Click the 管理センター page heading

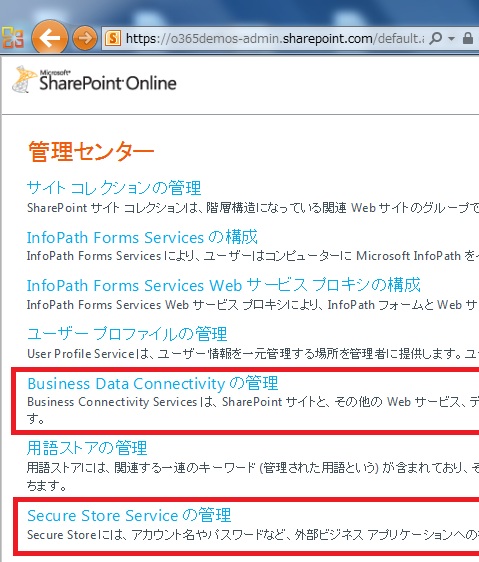tap(91, 151)
